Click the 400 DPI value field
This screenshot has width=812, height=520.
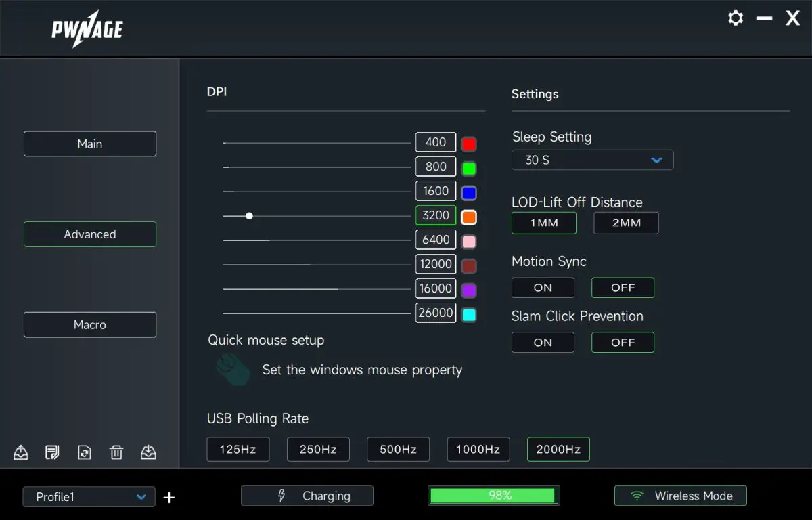tap(436, 142)
